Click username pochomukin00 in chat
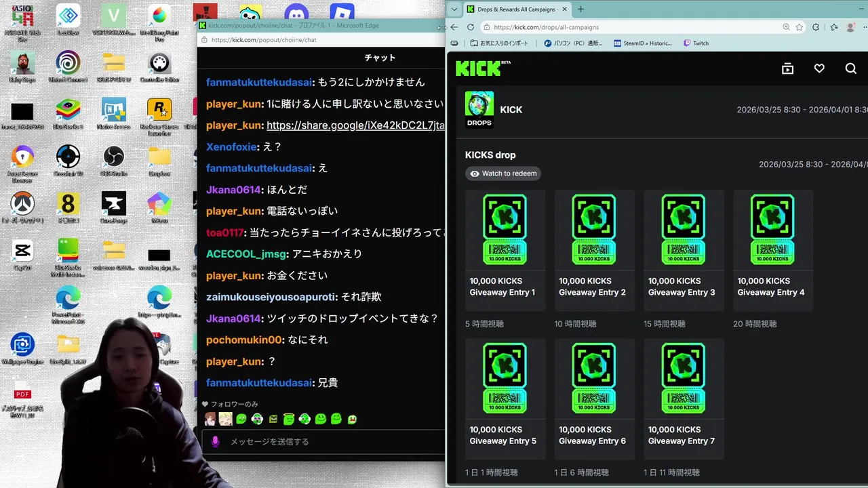The width and height of the screenshot is (868, 488). [x=243, y=340]
